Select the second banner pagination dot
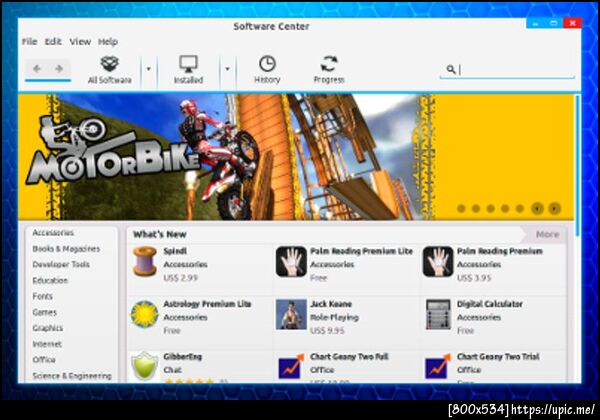The image size is (600, 420). pyautogui.click(x=476, y=208)
